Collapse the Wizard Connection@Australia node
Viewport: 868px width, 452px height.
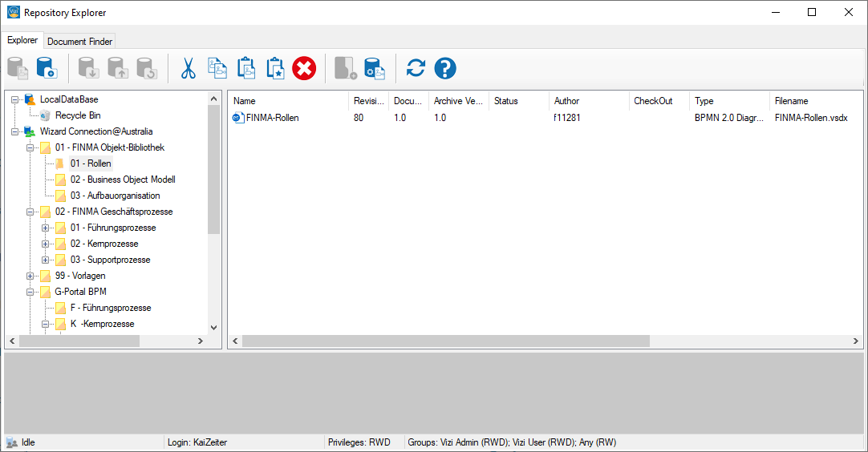[x=15, y=131]
